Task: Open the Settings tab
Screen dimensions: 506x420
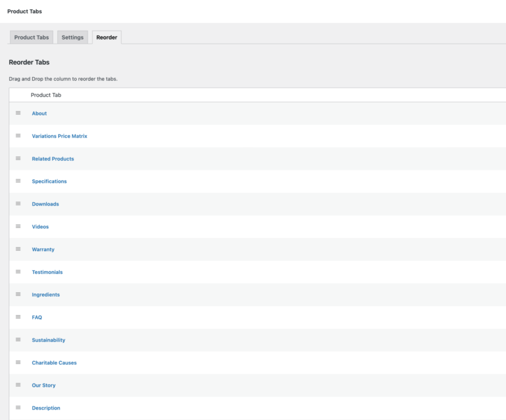Action: pos(72,37)
